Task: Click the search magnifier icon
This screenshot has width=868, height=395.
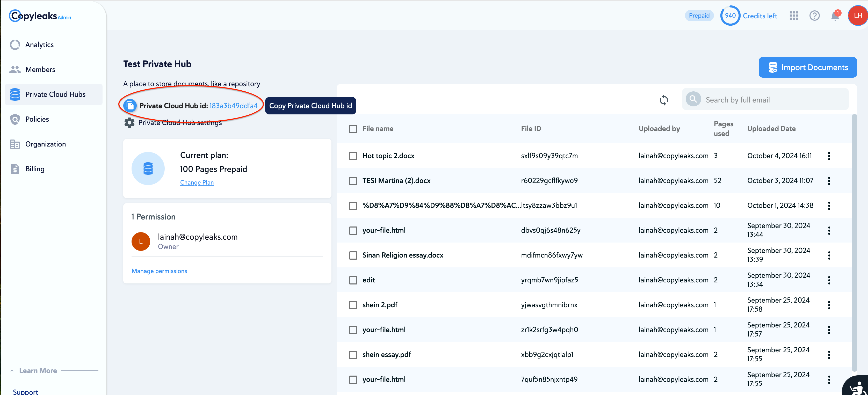Action: tap(693, 99)
